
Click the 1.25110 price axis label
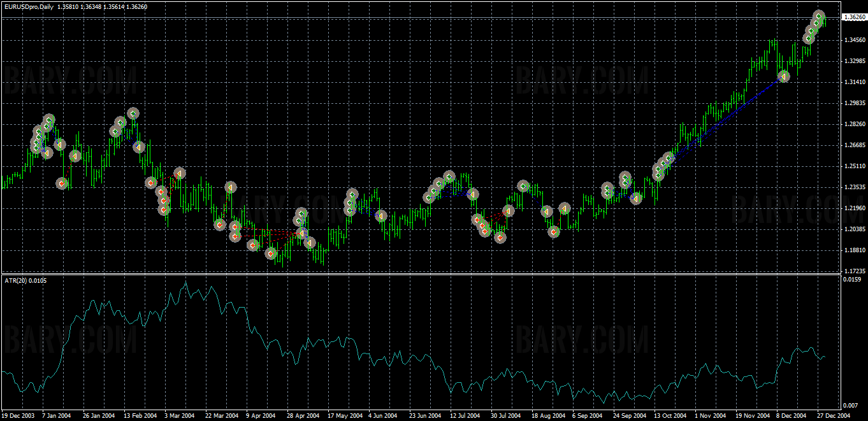click(854, 166)
